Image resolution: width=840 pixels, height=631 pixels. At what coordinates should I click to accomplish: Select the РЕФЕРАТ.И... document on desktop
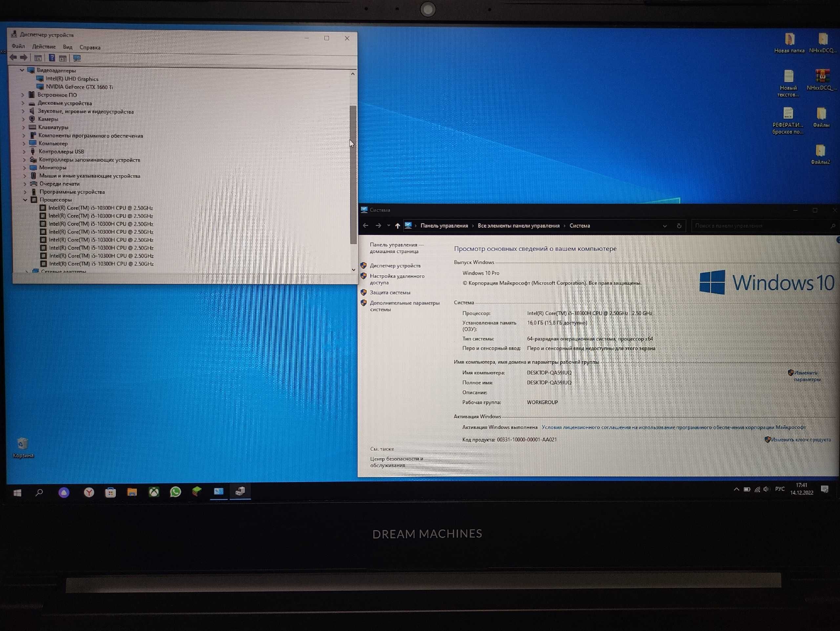point(787,121)
